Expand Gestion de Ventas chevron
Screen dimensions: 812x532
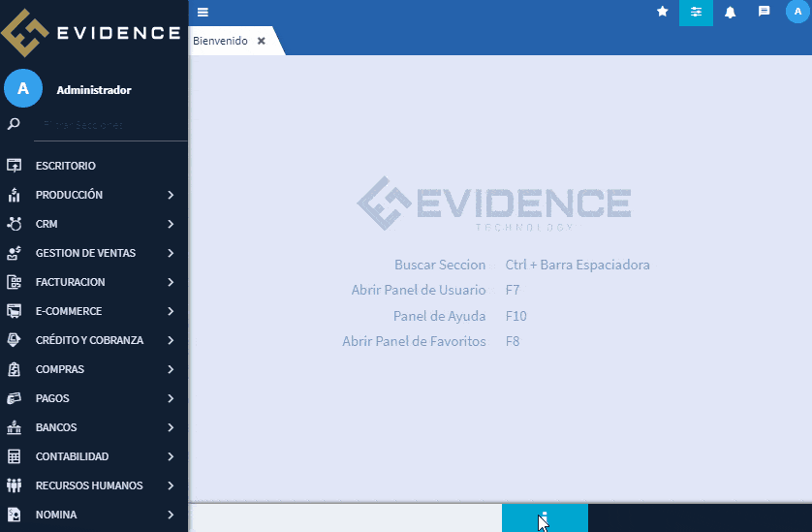[x=171, y=253]
